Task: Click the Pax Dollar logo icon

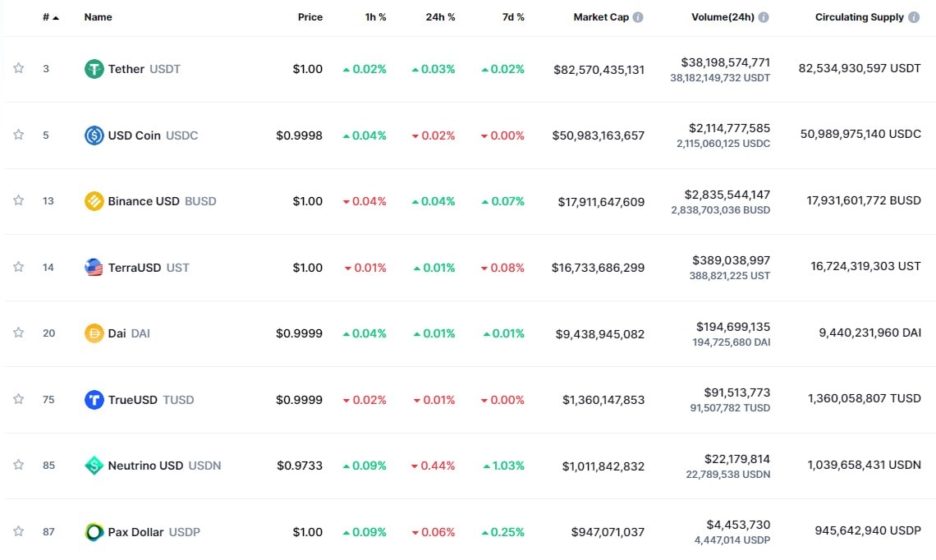Action: tap(94, 532)
